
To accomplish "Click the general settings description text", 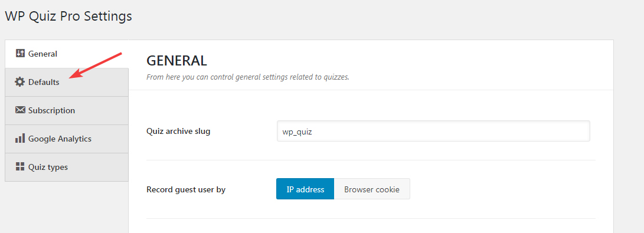I will coord(248,77).
